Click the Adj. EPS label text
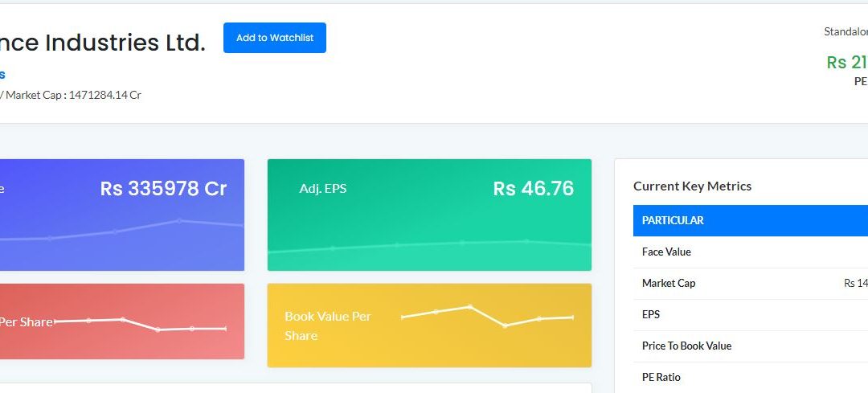The image size is (868, 393). coord(323,189)
